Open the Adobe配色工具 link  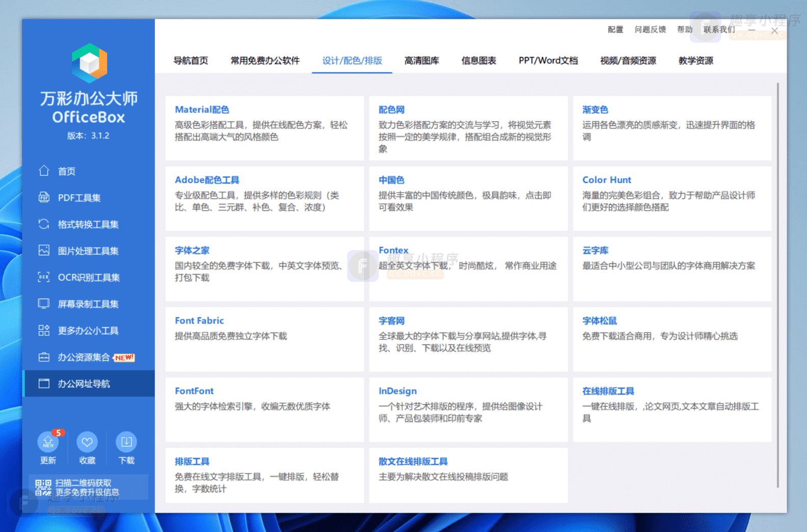(207, 180)
